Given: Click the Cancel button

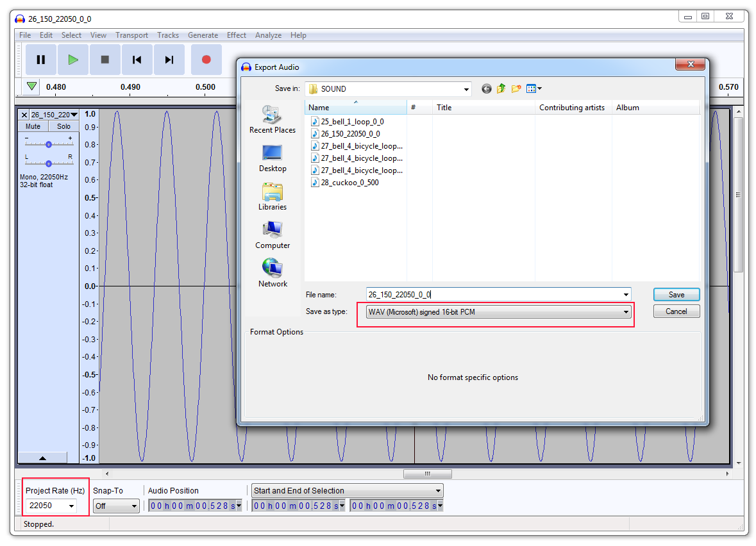Looking at the screenshot, I should 676,311.
